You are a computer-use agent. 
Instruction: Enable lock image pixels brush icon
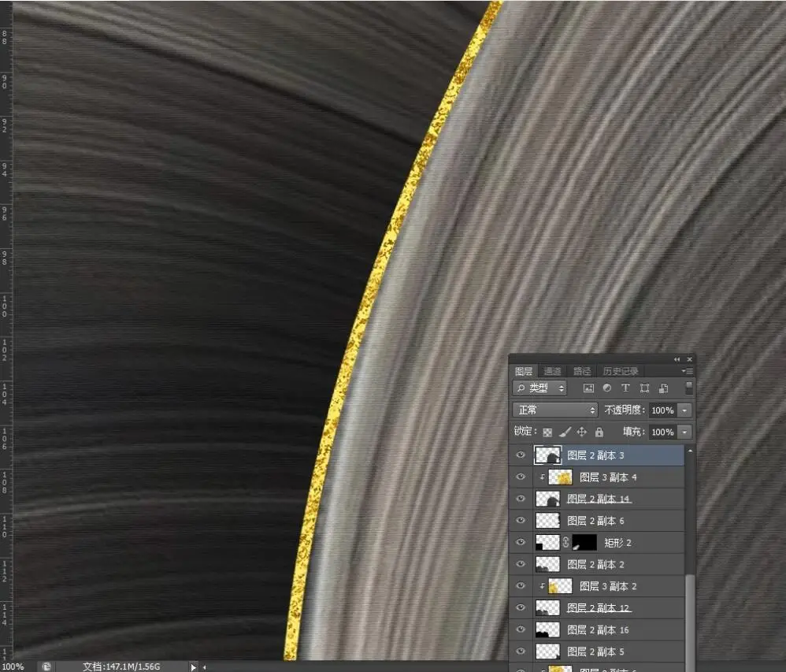click(565, 432)
